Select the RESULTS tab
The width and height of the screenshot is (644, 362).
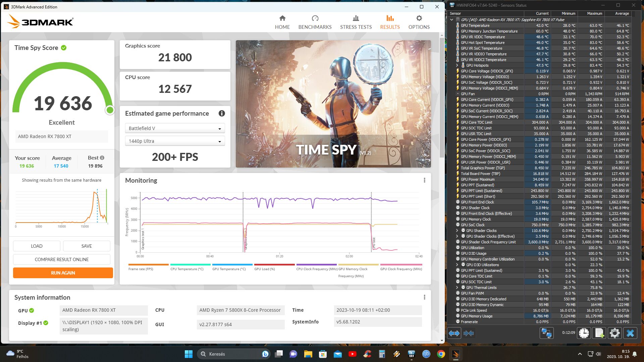[x=390, y=22]
